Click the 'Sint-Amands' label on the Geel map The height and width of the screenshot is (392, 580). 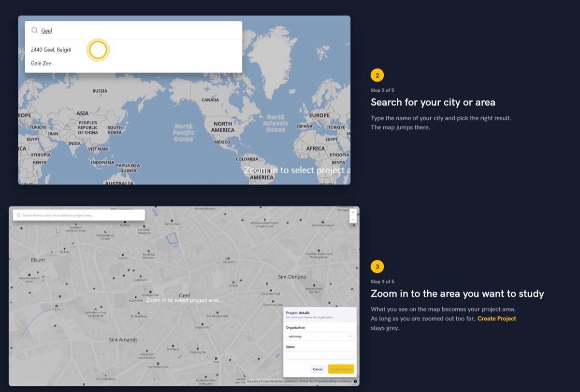[123, 340]
